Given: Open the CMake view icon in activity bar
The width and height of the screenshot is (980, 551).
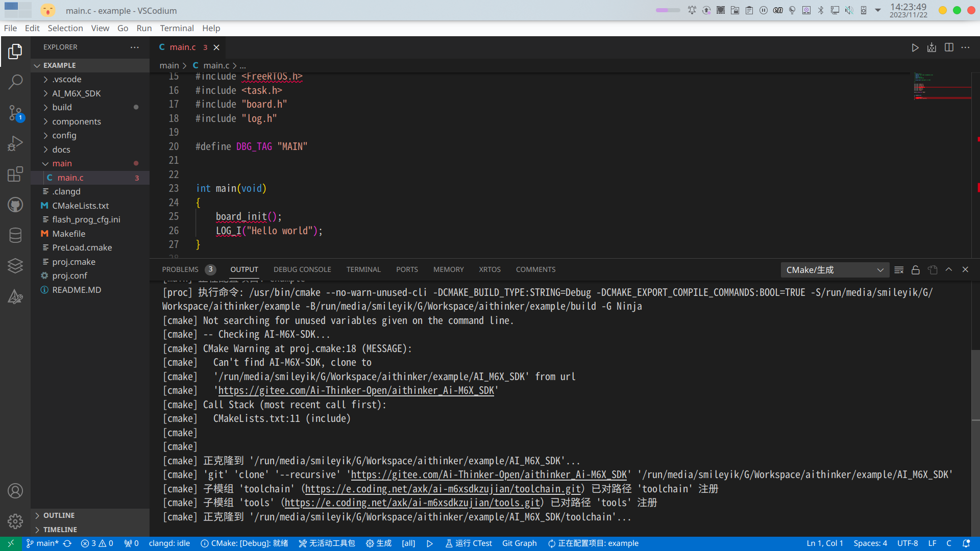Looking at the screenshot, I should pos(15,296).
